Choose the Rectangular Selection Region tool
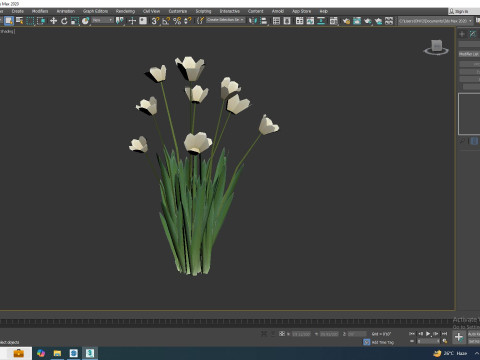The width and height of the screenshot is (480, 360). (x=30, y=21)
